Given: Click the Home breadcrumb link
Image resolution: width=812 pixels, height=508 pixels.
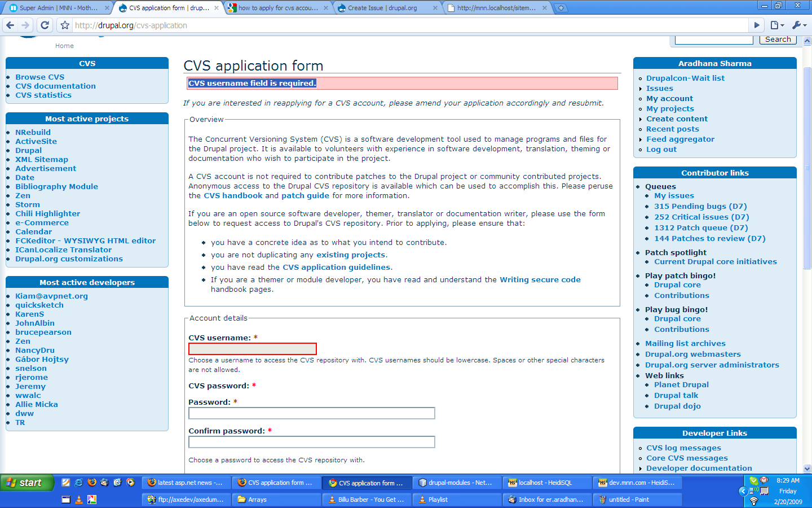Looking at the screenshot, I should coord(64,46).
